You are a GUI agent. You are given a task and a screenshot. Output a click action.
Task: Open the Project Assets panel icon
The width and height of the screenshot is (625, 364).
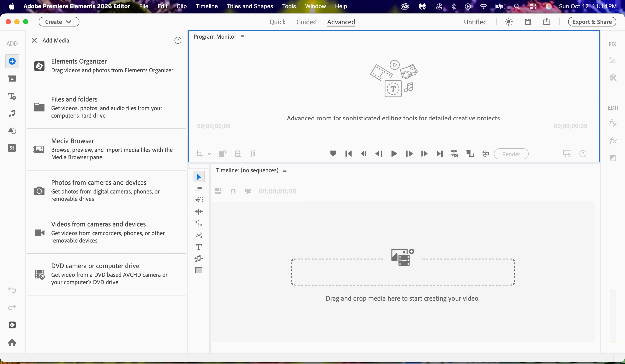pyautogui.click(x=12, y=79)
